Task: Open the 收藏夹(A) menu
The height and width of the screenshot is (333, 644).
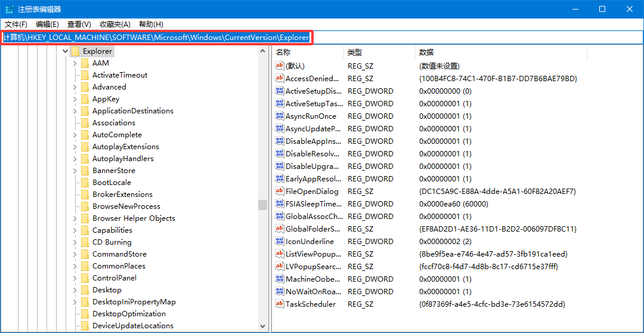Action: pyautogui.click(x=115, y=24)
